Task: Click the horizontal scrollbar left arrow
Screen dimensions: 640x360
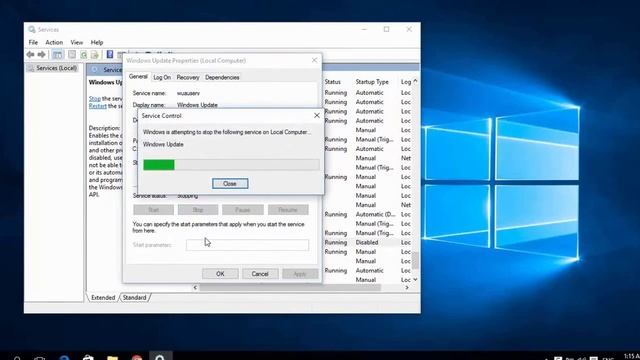Action: tap(195, 288)
